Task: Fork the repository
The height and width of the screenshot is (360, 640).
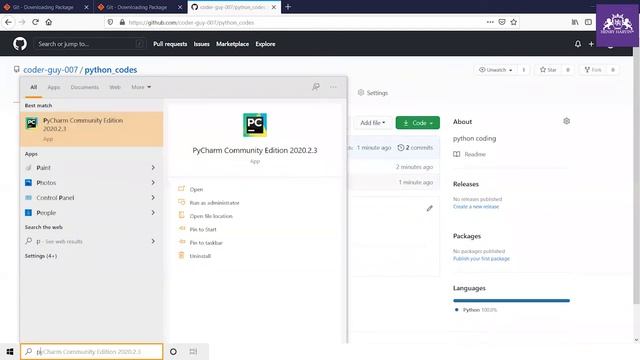Action: coord(593,70)
